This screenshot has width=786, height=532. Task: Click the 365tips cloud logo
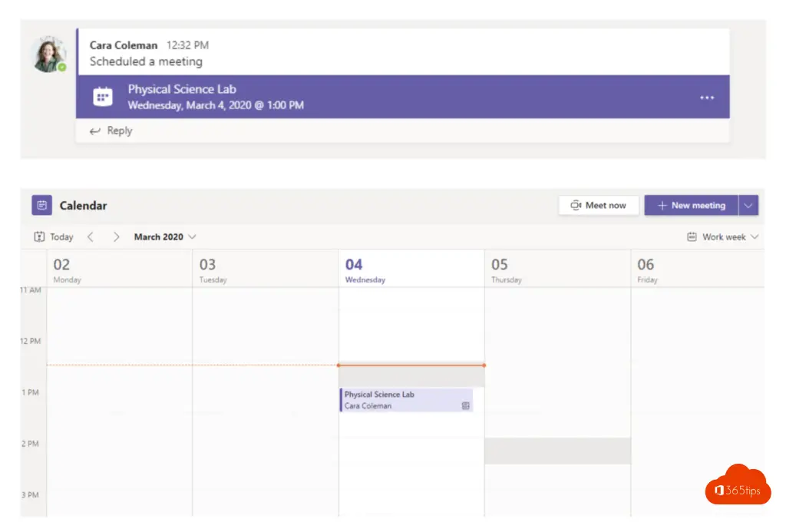pos(737,486)
